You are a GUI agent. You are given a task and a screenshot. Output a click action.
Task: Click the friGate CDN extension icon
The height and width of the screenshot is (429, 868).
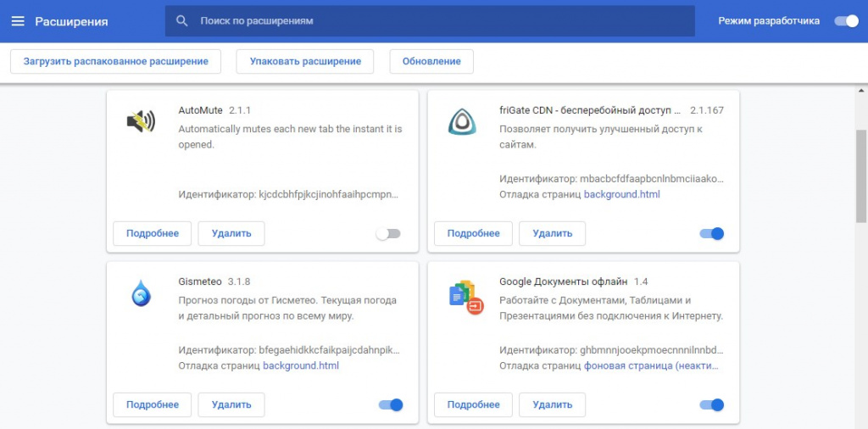[x=462, y=123]
